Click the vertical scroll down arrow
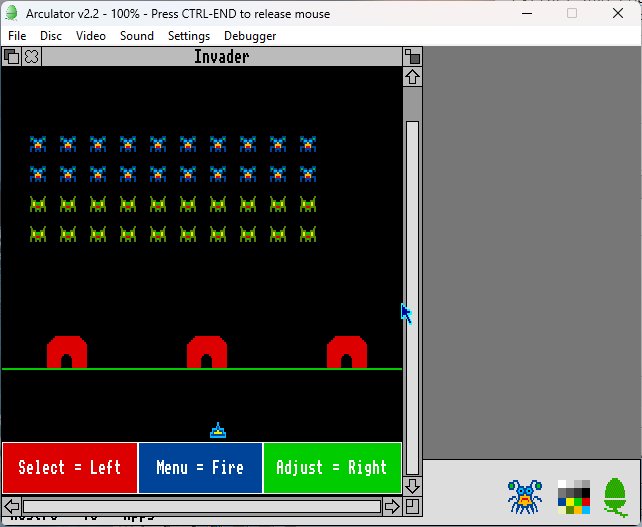Screen dimensions: 642x527 [412, 486]
